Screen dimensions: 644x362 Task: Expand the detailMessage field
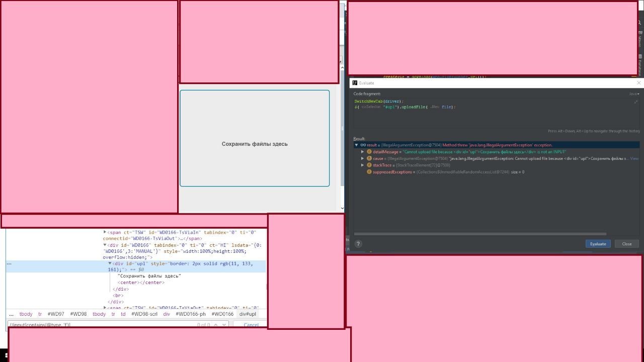point(362,152)
